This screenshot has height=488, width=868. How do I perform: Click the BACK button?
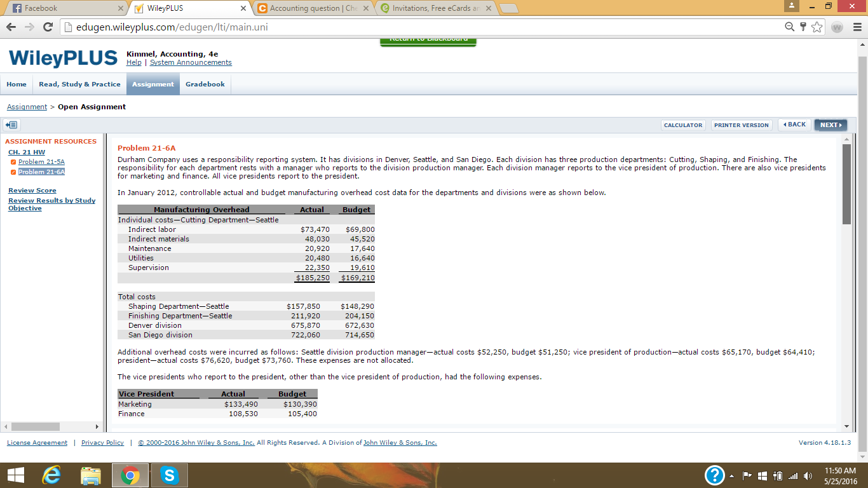[x=794, y=125]
